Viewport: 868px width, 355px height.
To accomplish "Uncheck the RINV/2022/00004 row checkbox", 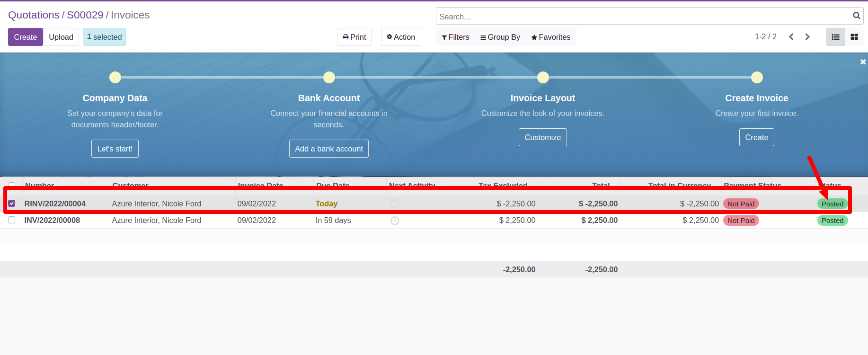I will (x=12, y=204).
